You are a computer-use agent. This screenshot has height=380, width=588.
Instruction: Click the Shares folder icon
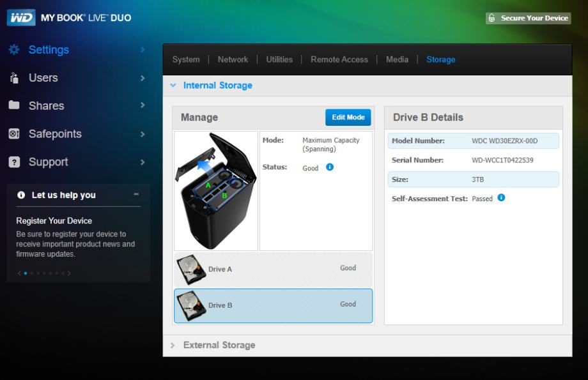click(14, 105)
